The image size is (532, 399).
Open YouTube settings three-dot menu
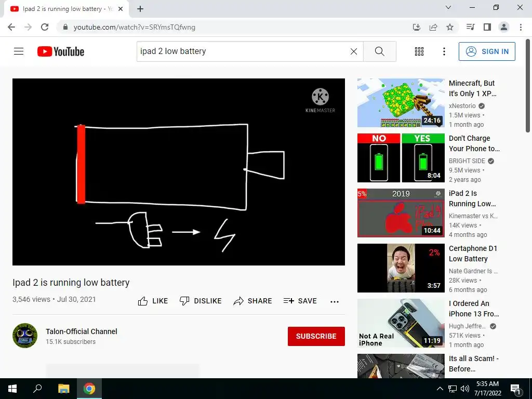[444, 51]
